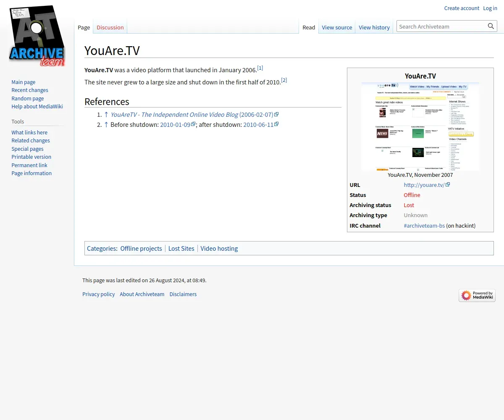Screen dimensions: 504x420
Task: Open the Categories link
Action: click(x=102, y=249)
